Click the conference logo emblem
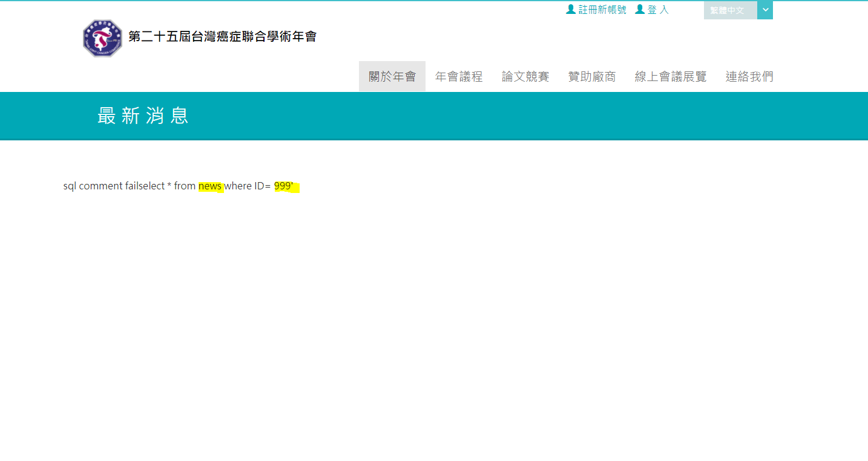Viewport: 868px width, 461px height. [102, 38]
